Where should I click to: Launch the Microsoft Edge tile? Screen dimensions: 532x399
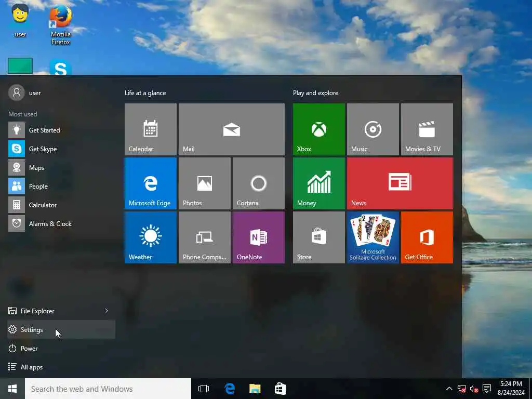pyautogui.click(x=150, y=183)
